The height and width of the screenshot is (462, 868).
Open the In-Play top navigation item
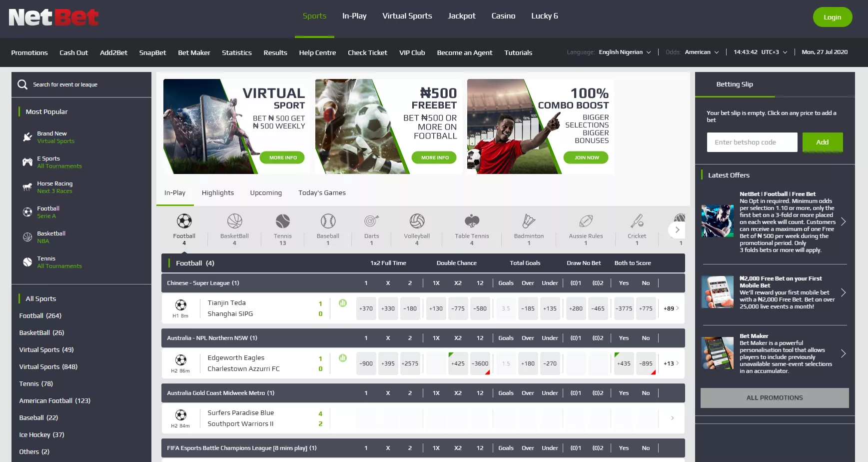click(x=354, y=16)
